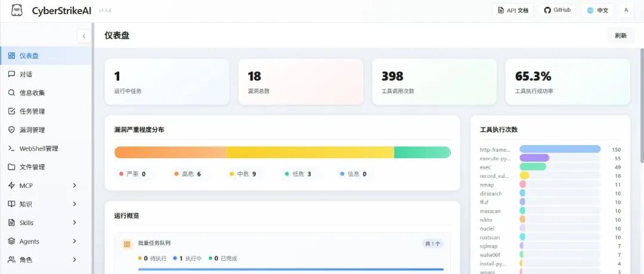Viewport: 644px width, 274px height.
Task: Click the green exec bar in chart
Action: [x=532, y=167]
